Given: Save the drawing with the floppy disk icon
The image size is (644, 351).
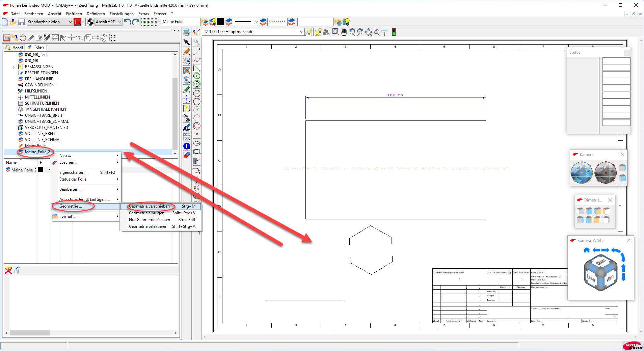Looking at the screenshot, I should coord(21,22).
